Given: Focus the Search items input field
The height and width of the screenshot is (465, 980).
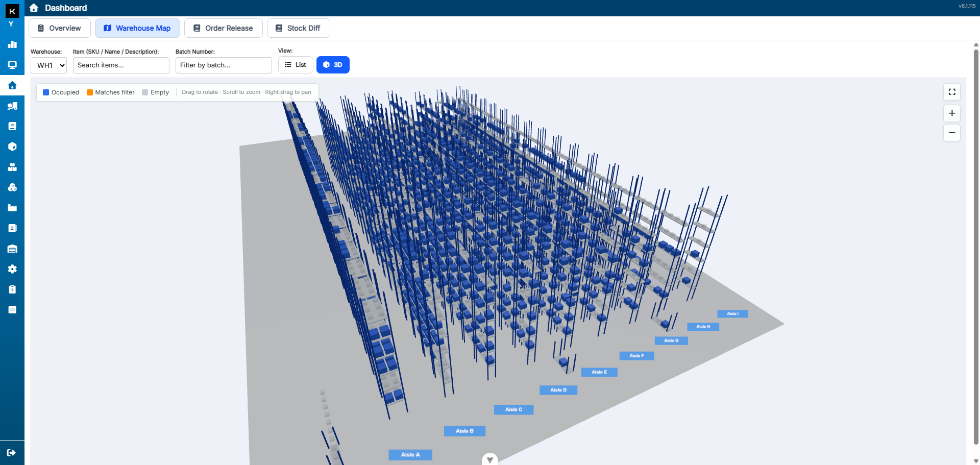Looking at the screenshot, I should pos(121,65).
